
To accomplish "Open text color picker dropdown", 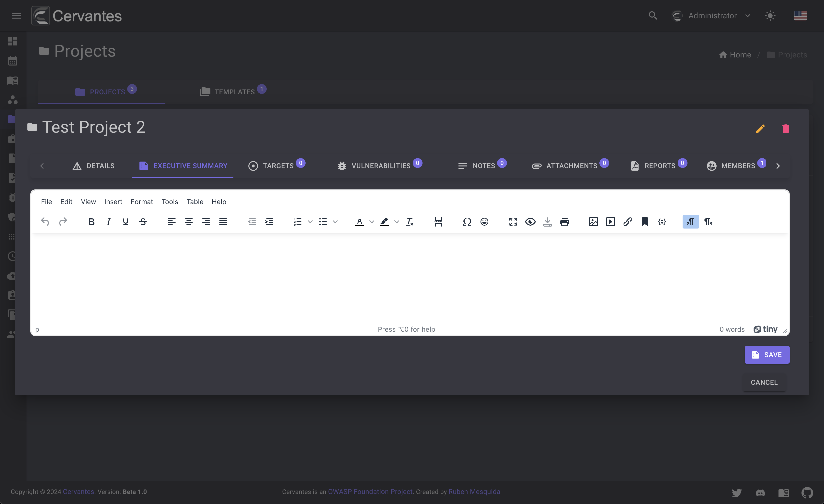I will 372,222.
